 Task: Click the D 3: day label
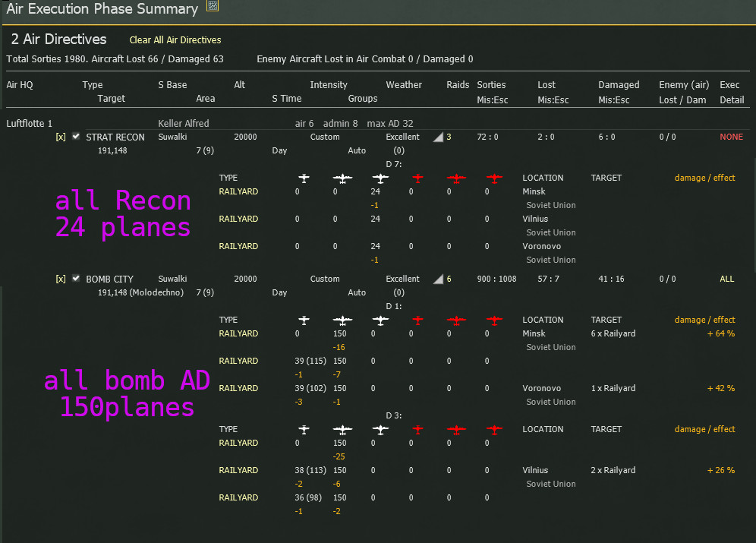(394, 415)
